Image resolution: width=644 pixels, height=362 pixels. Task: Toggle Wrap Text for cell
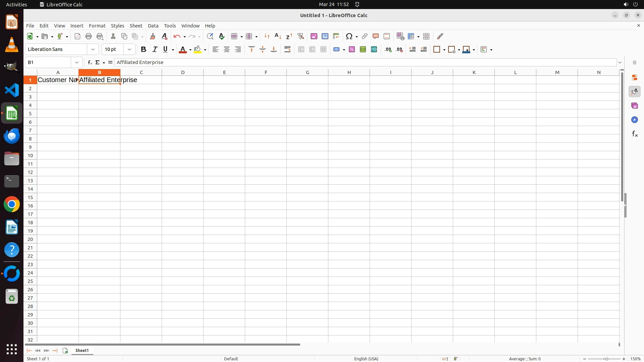287,50
